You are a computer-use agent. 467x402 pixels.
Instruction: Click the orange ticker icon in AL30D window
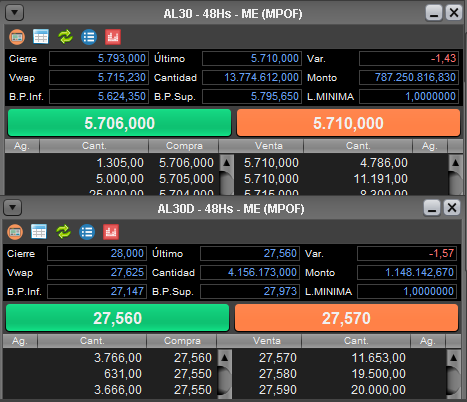click(x=15, y=232)
